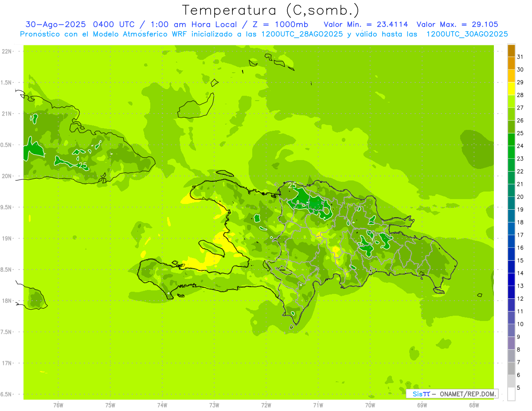Click the yellow legend swatch between 28 and 29
The width and height of the screenshot is (532, 411).
tap(511, 89)
